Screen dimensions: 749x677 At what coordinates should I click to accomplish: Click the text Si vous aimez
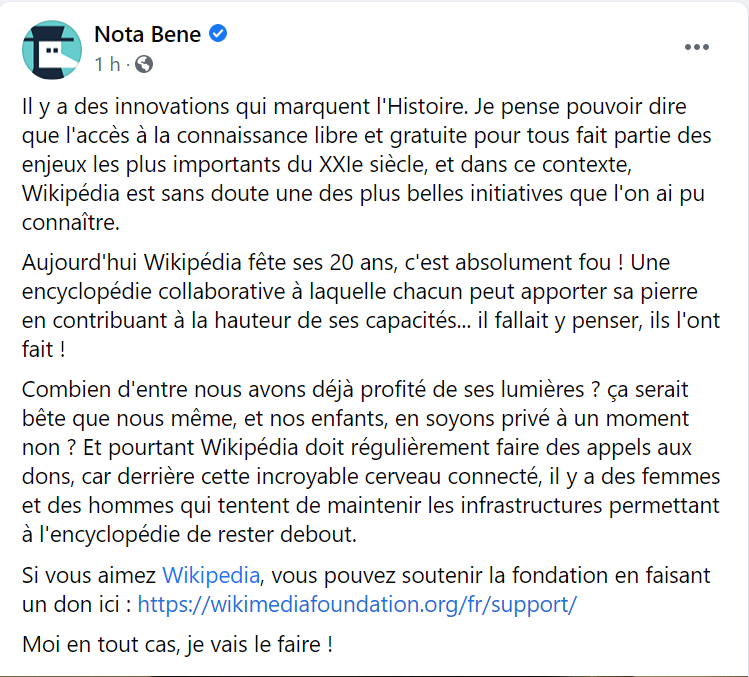(89, 575)
